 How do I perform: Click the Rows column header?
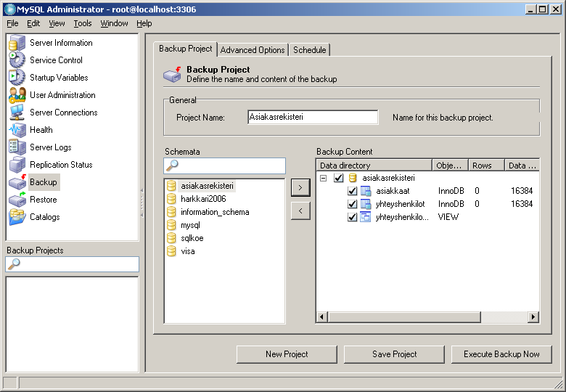pos(486,166)
